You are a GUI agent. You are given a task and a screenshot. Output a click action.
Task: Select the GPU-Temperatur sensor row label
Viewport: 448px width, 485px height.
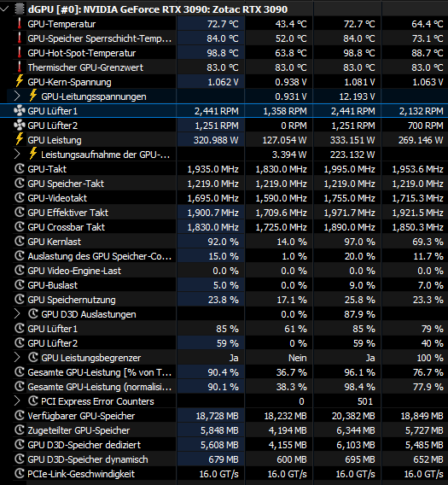pyautogui.click(x=61, y=24)
